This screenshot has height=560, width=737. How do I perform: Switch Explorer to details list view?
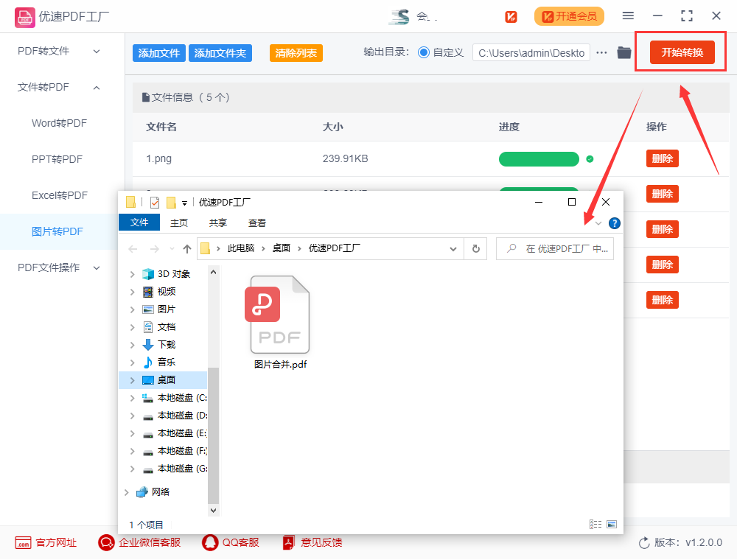[595, 525]
